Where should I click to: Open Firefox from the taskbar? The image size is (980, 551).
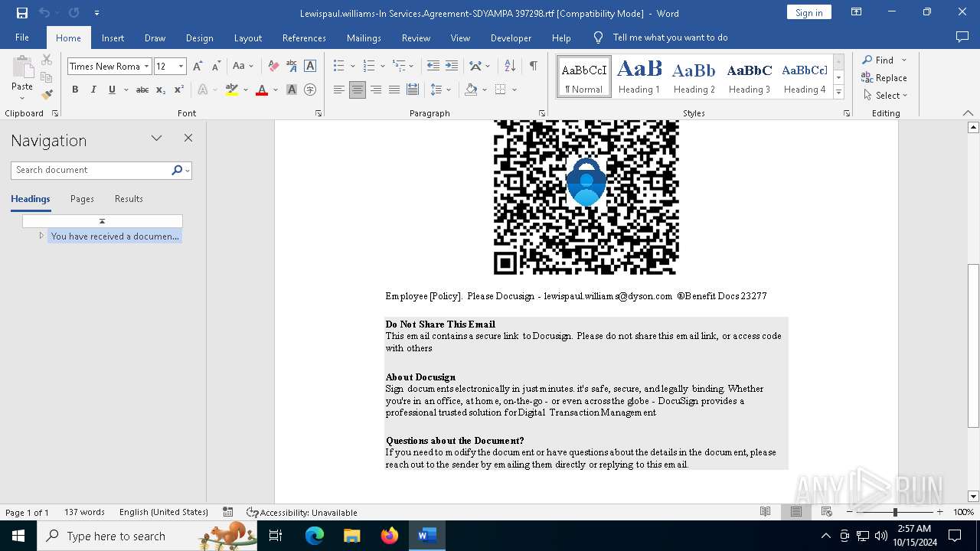coord(390,536)
